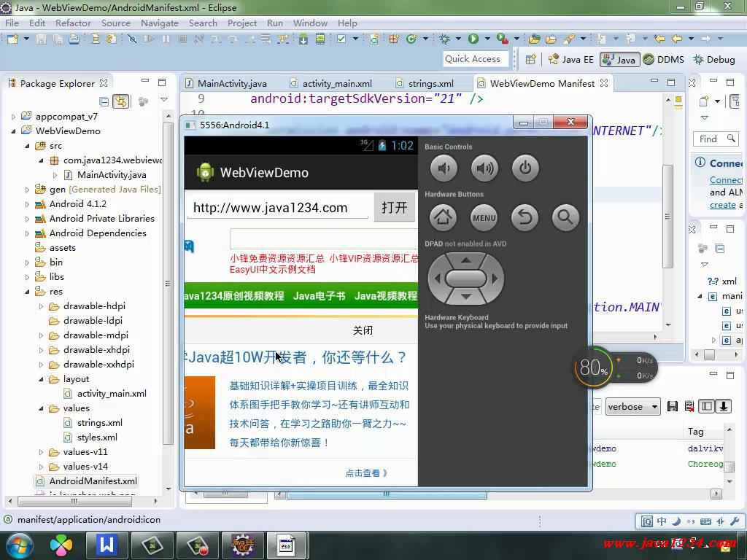The image size is (747, 560).
Task: Save the logcat output with the disk icon
Action: pos(673,406)
